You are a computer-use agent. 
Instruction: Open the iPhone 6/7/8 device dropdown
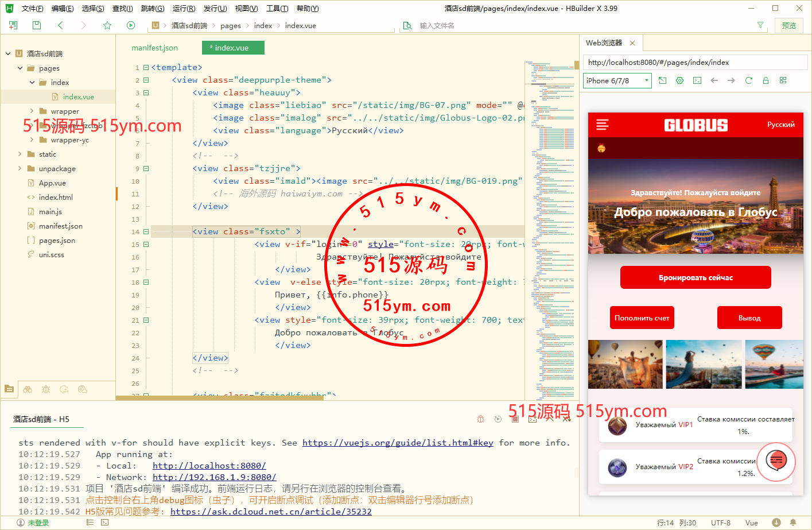(x=617, y=80)
